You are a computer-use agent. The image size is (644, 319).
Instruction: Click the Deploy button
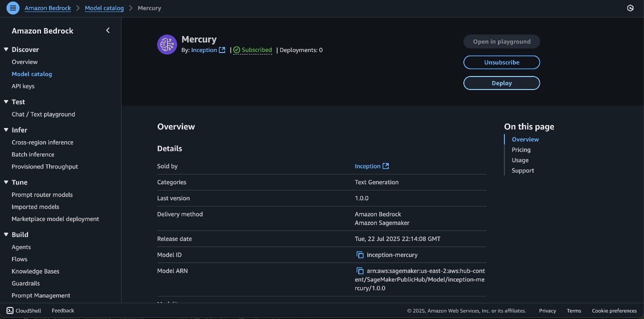(x=501, y=83)
